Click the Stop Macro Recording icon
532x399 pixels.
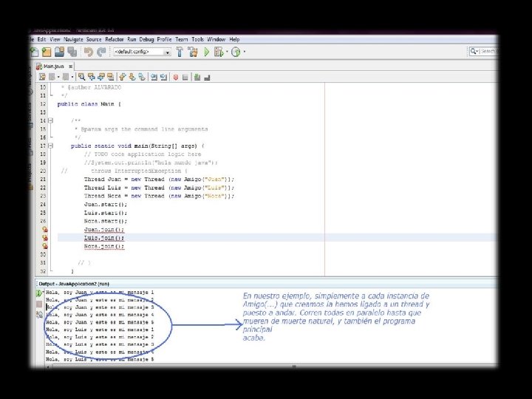click(x=185, y=78)
